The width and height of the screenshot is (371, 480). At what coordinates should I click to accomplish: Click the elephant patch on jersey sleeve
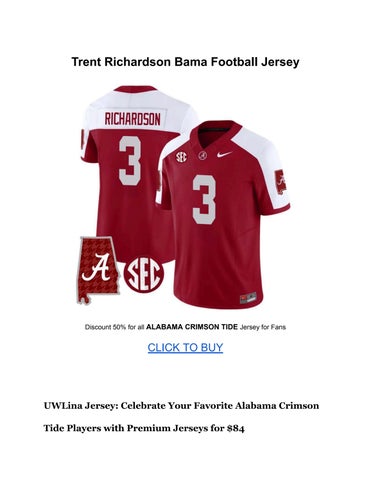(280, 182)
